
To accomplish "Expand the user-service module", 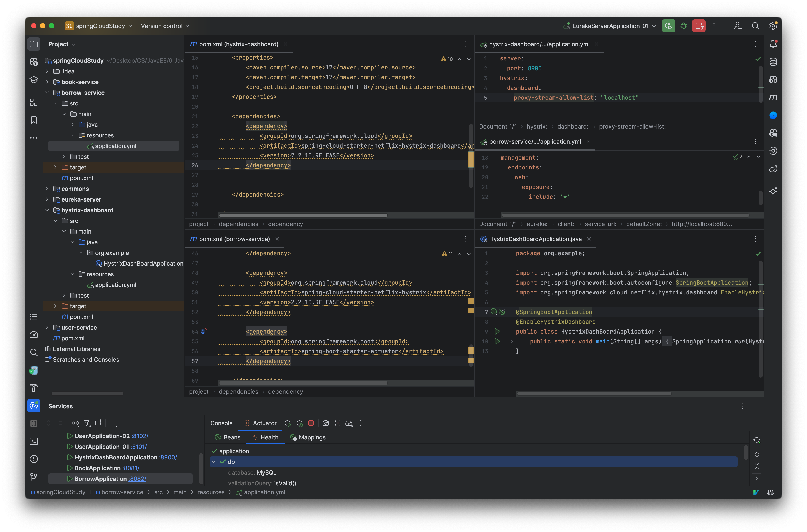I will pyautogui.click(x=48, y=327).
